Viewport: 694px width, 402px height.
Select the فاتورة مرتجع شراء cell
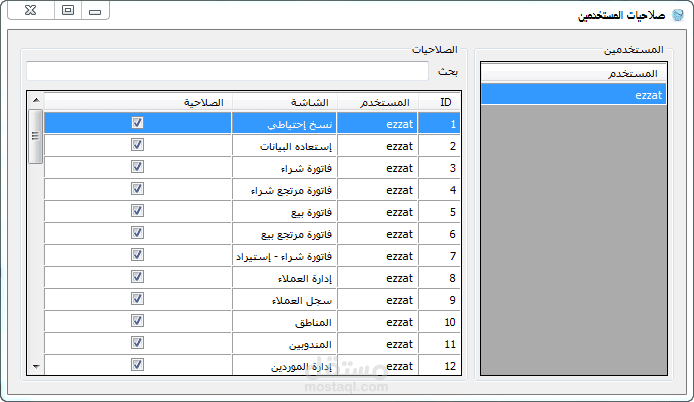coord(284,189)
